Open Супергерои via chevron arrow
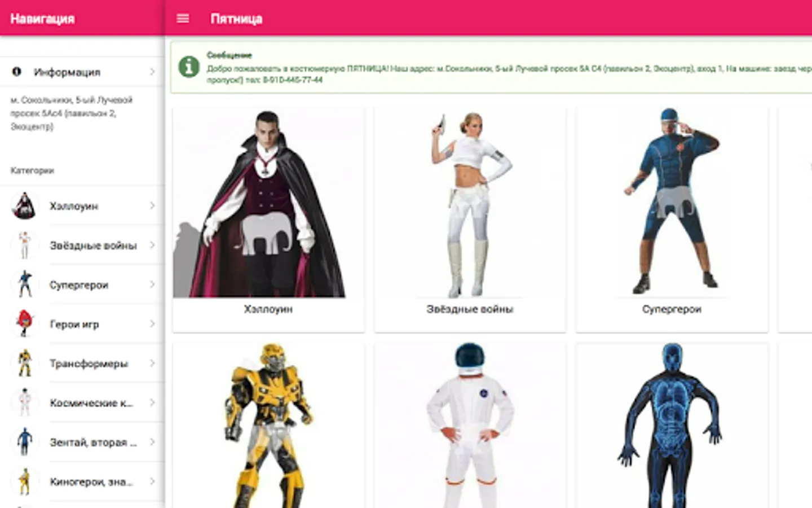The image size is (812, 508). pyautogui.click(x=152, y=284)
